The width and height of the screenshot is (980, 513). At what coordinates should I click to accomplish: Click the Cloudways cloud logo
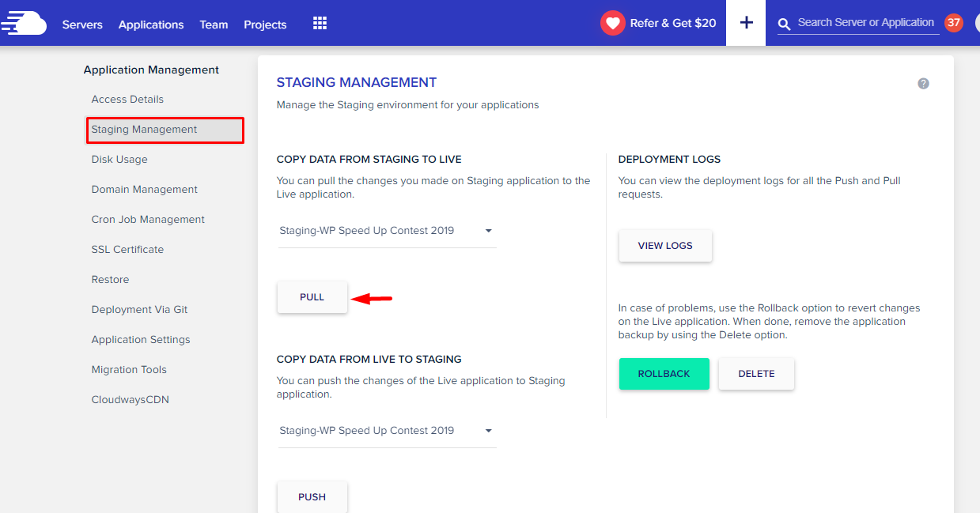24,23
